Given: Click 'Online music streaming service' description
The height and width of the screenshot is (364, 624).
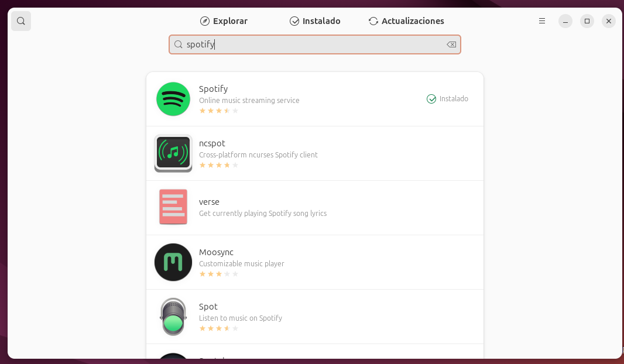Looking at the screenshot, I should pyautogui.click(x=249, y=100).
